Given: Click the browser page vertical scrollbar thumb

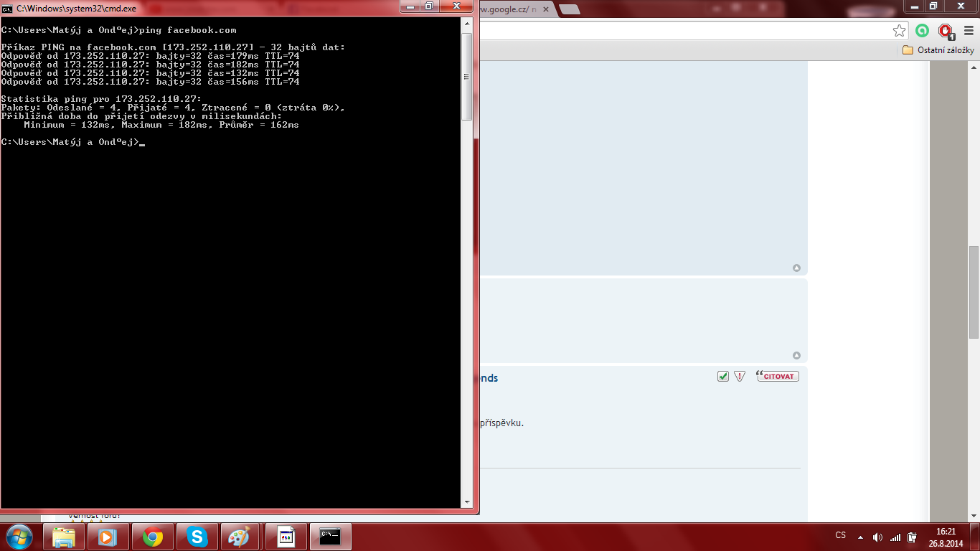Looking at the screenshot, I should (974, 292).
